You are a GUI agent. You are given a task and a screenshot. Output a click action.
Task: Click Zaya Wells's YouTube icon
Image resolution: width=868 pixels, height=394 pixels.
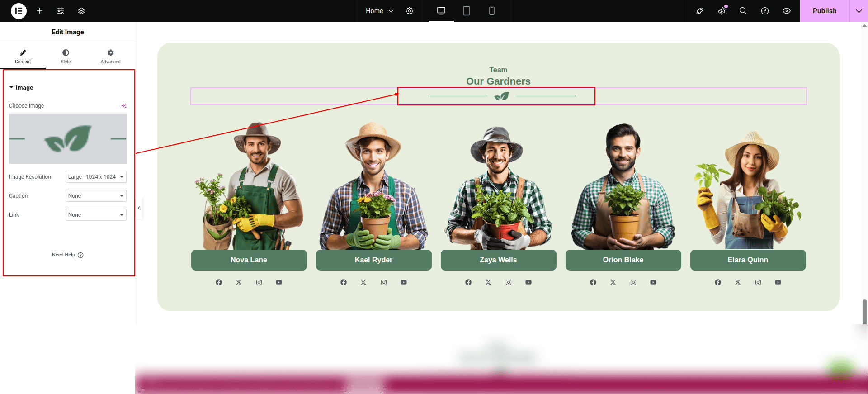pos(528,282)
